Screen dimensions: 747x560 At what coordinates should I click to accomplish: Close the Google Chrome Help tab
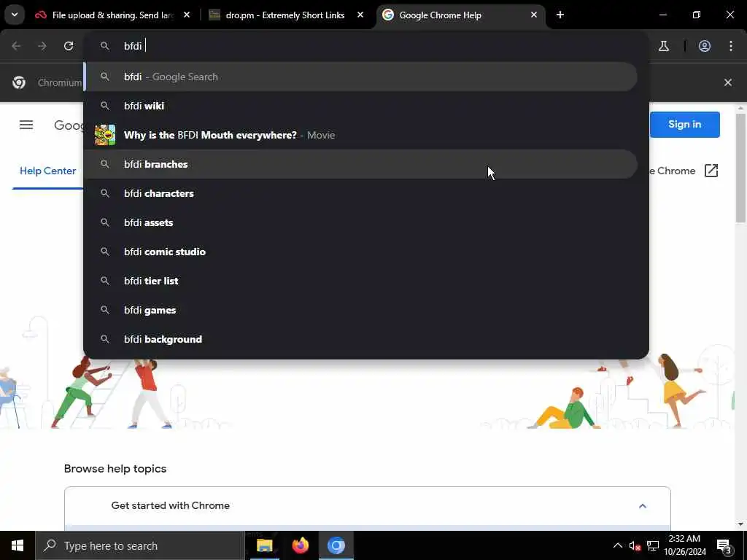click(x=534, y=15)
